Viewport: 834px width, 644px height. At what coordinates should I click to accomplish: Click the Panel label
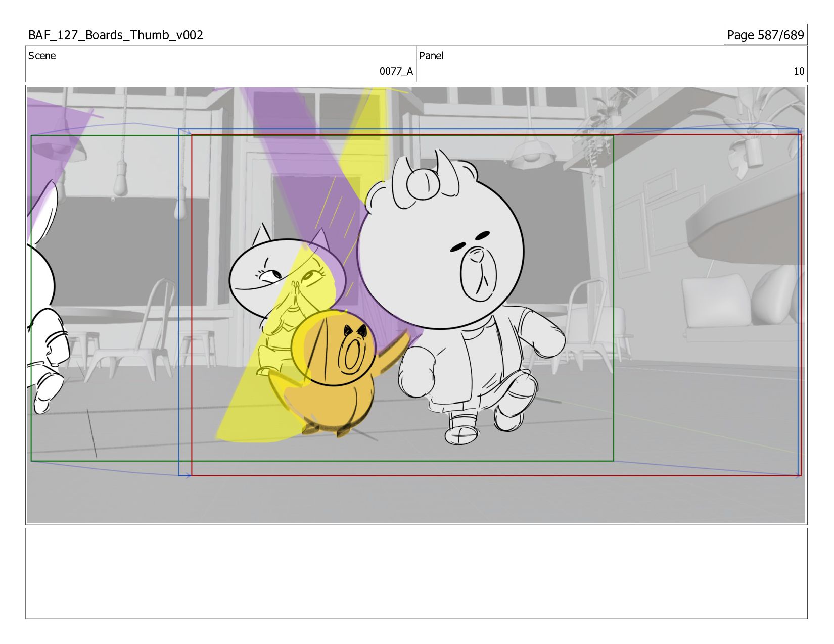pyautogui.click(x=431, y=56)
